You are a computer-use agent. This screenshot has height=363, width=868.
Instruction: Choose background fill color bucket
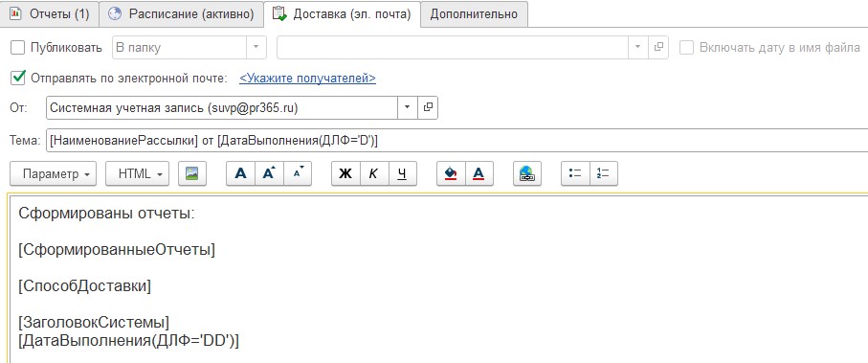[x=451, y=173]
